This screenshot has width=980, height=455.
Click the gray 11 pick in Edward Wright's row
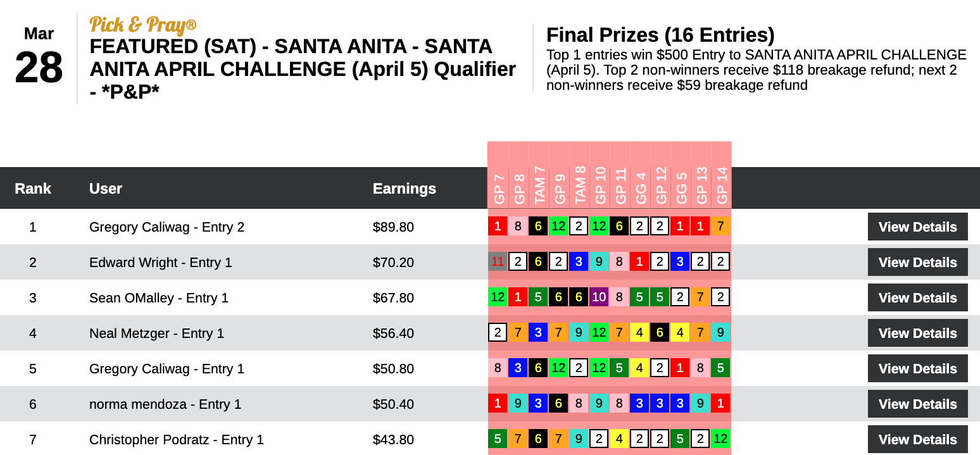point(498,261)
